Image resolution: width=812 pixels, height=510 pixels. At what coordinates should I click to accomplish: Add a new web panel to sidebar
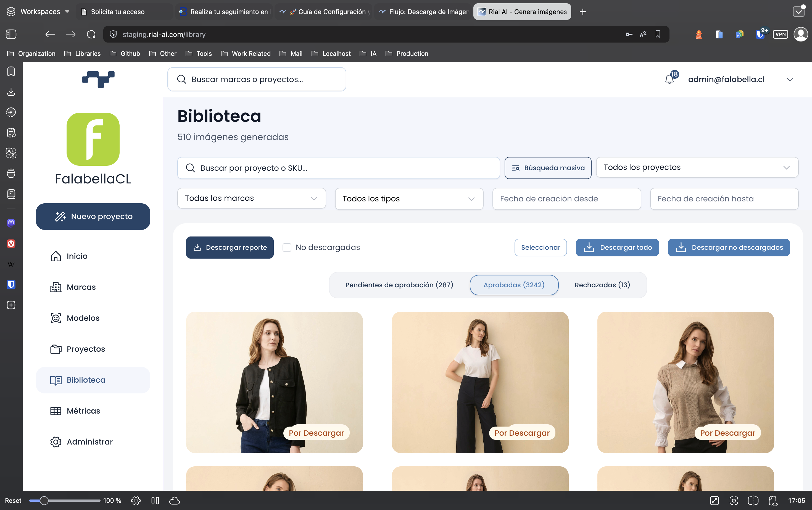point(11,305)
